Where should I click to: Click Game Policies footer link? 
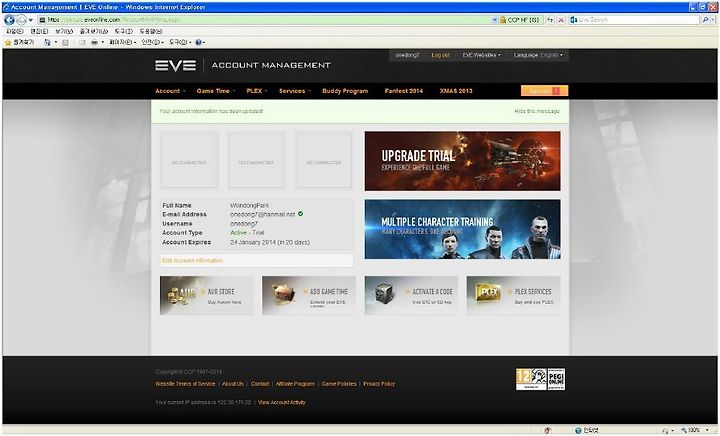[x=339, y=384]
